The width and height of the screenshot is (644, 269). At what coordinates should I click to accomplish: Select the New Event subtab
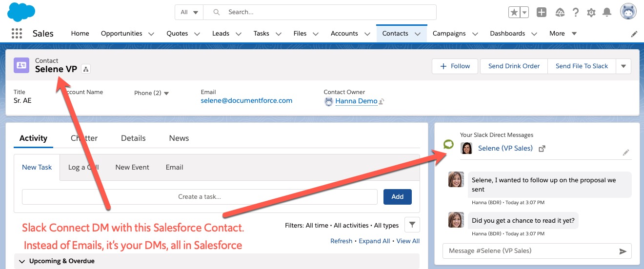132,167
